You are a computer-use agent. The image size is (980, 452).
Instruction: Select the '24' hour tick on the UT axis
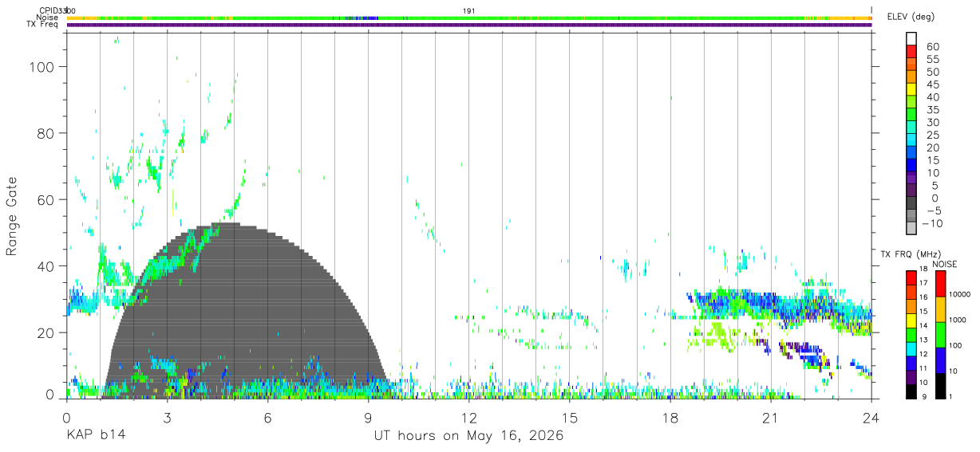[x=871, y=418]
